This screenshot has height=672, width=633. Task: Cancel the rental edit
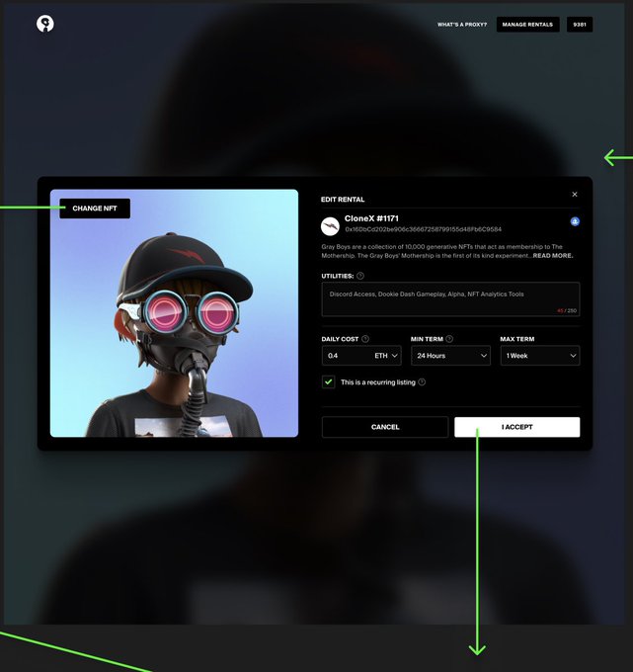pos(385,427)
